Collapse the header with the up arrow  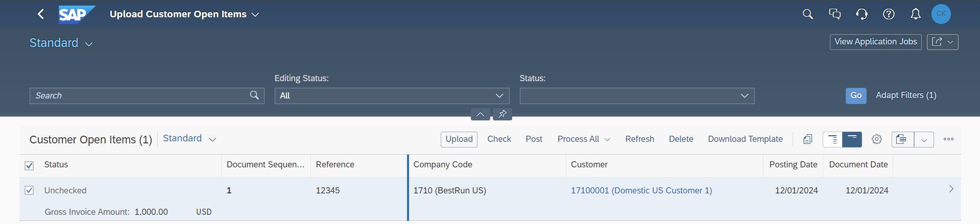480,114
